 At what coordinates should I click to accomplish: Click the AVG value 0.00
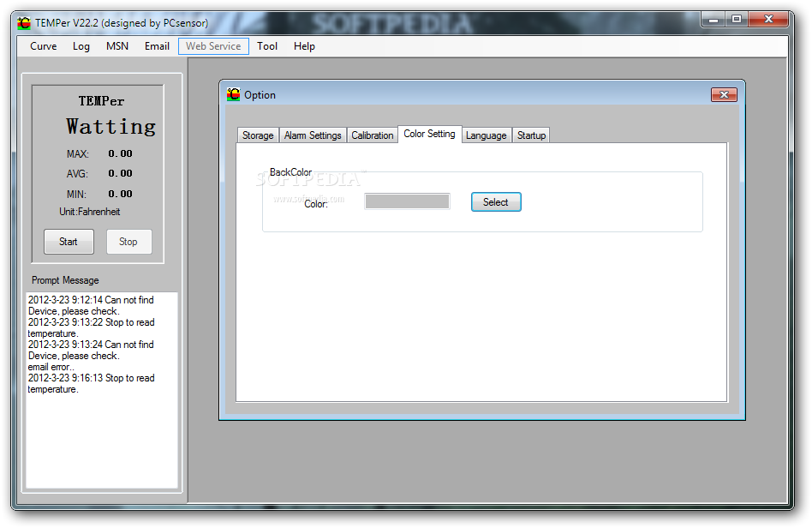coord(120,173)
